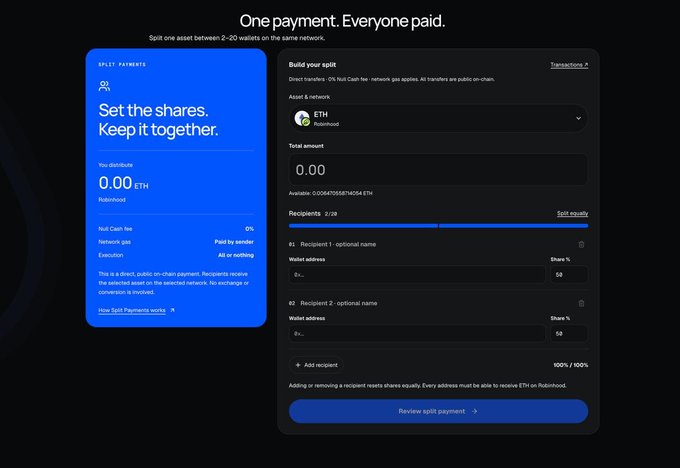Delete Recipient 2 with the trash icon
680x468 pixels.
pyautogui.click(x=581, y=303)
